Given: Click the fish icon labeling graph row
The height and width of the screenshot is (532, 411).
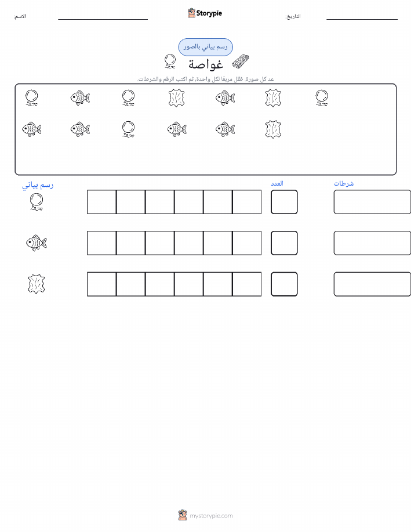Looking at the screenshot, I should coord(37,243).
